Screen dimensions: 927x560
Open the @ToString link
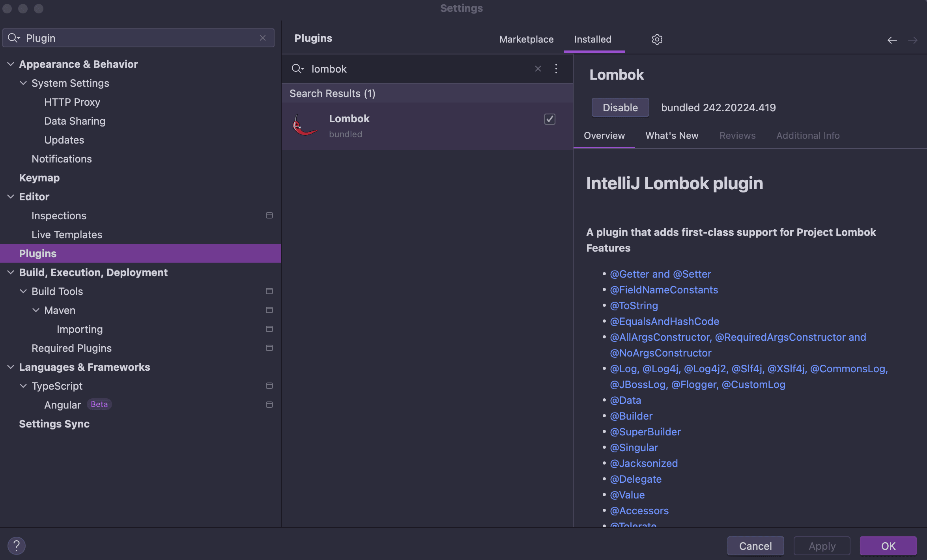[x=634, y=305]
